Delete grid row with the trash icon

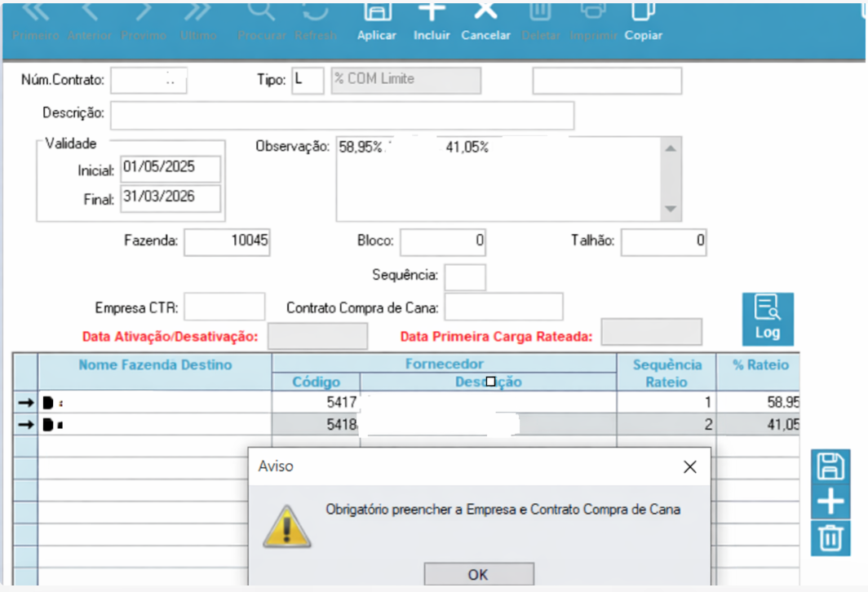tap(830, 538)
